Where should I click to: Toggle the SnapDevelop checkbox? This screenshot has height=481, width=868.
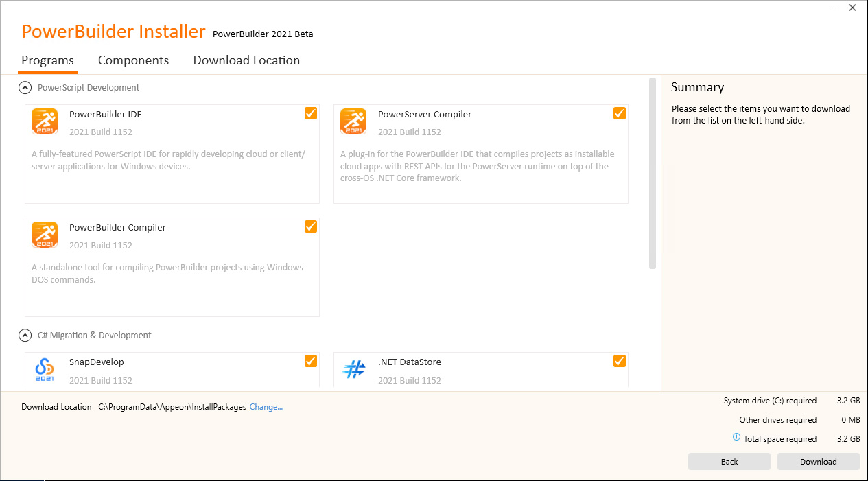click(x=311, y=361)
